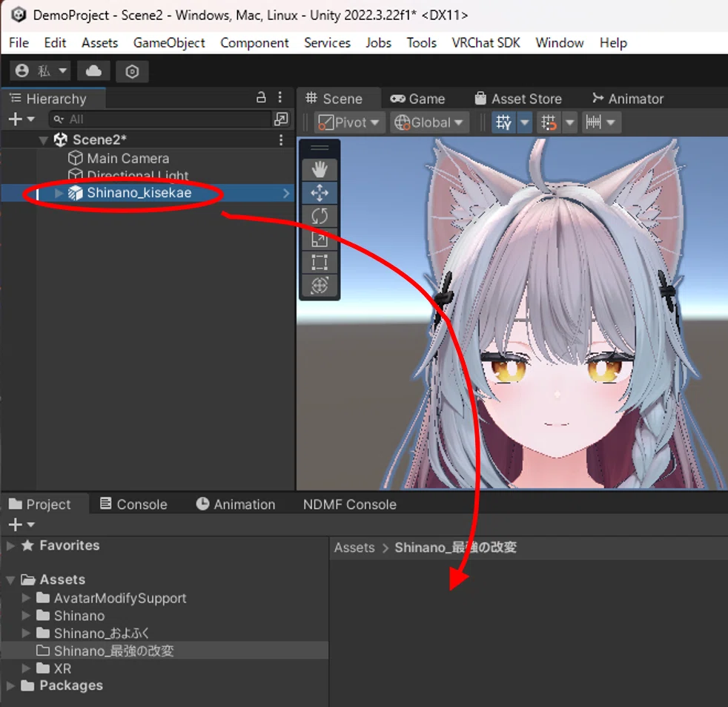This screenshot has width=728, height=707.
Task: Toggle the Hierarchy panel lock
Action: pos(262,97)
